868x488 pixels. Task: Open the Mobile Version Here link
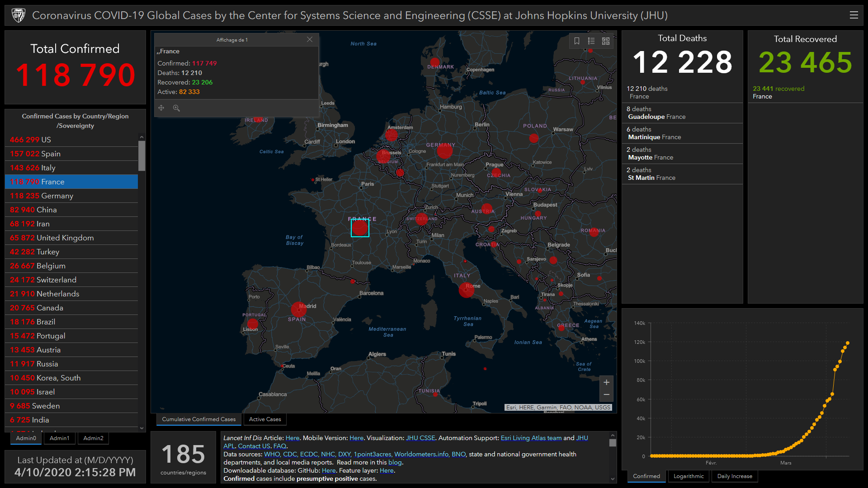(x=356, y=438)
